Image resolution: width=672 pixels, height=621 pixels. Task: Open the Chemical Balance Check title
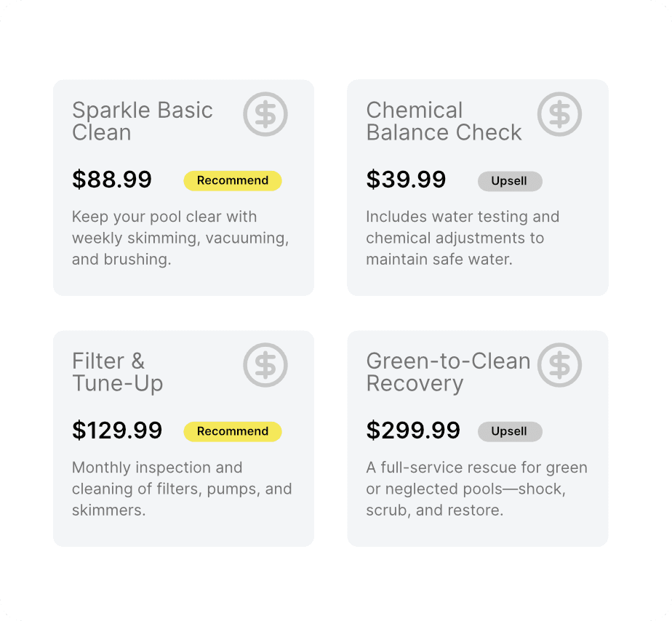pyautogui.click(x=444, y=121)
